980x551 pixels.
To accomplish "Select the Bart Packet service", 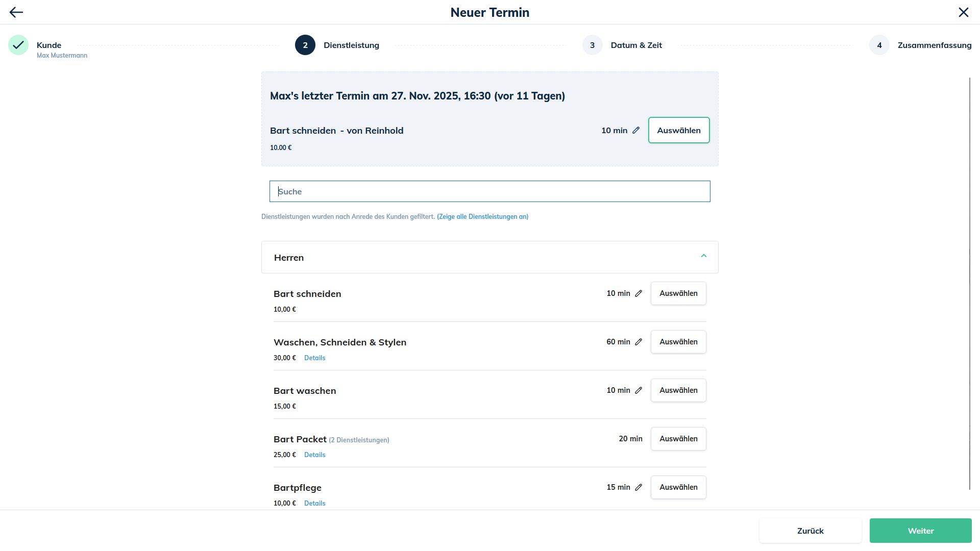I will pyautogui.click(x=678, y=439).
